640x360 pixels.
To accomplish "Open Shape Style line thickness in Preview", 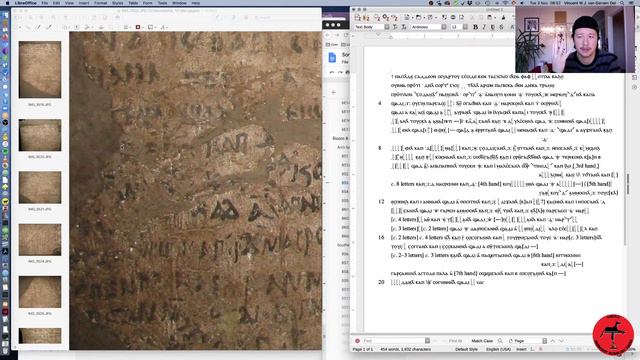I will pos(127,27).
